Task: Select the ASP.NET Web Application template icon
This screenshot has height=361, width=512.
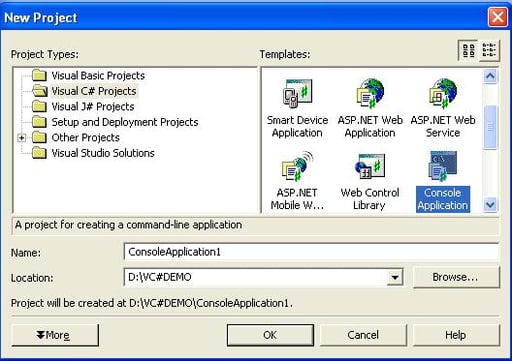Action: coord(370,93)
